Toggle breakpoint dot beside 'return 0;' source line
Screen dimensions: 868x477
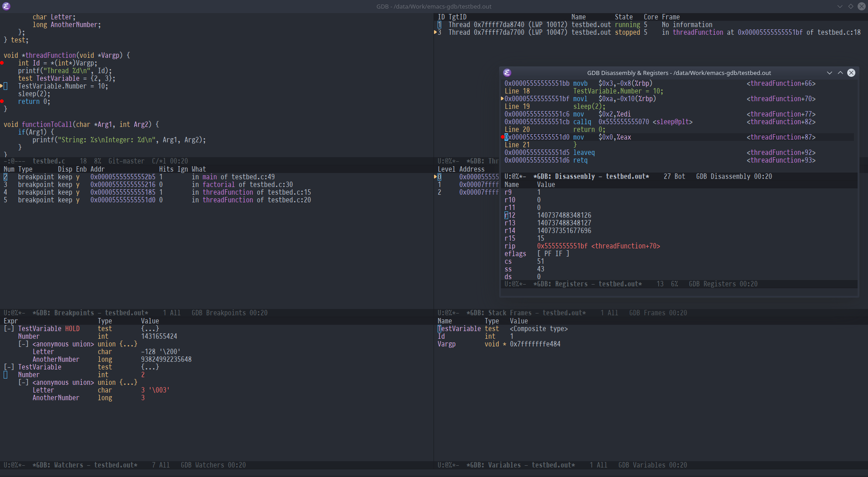2,102
